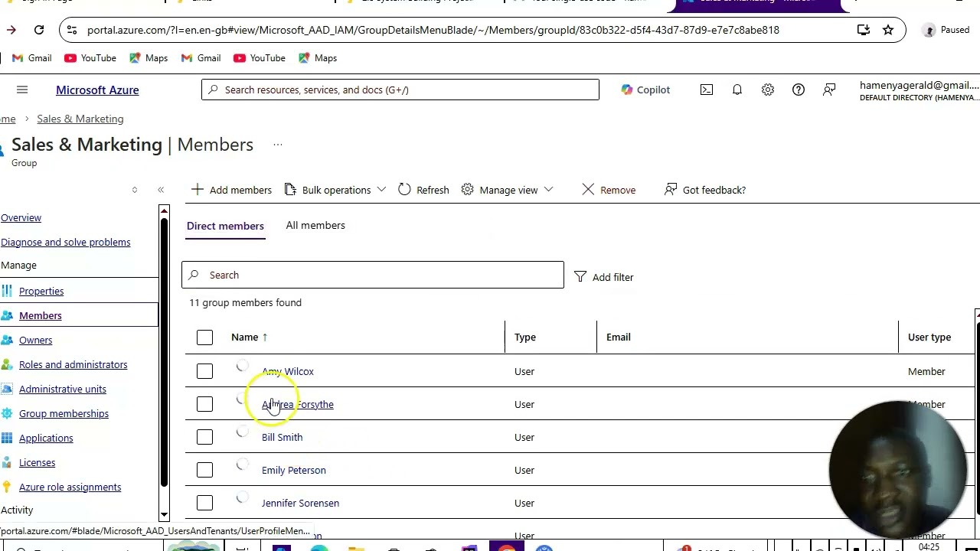Check the box for Emily Peterson

204,470
